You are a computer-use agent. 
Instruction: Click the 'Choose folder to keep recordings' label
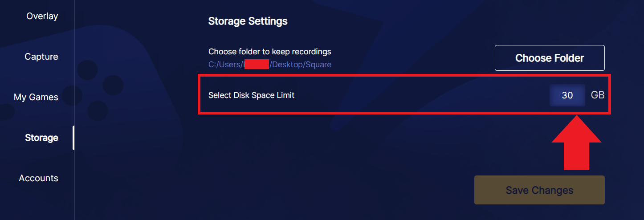point(270,52)
